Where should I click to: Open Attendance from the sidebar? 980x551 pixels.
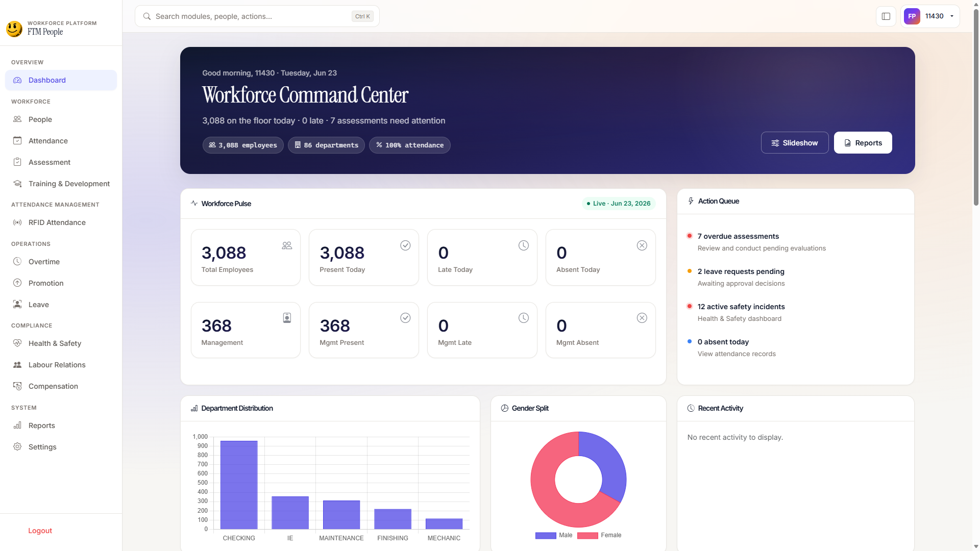tap(61, 141)
